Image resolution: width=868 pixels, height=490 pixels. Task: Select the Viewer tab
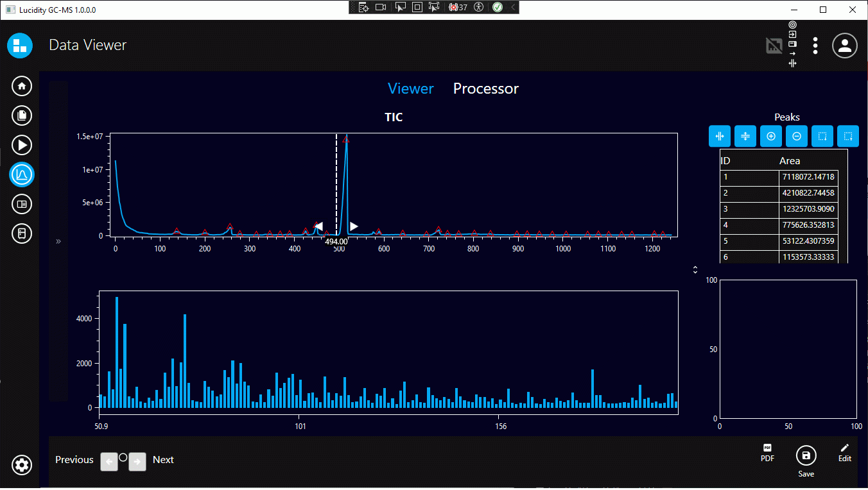[x=410, y=89]
